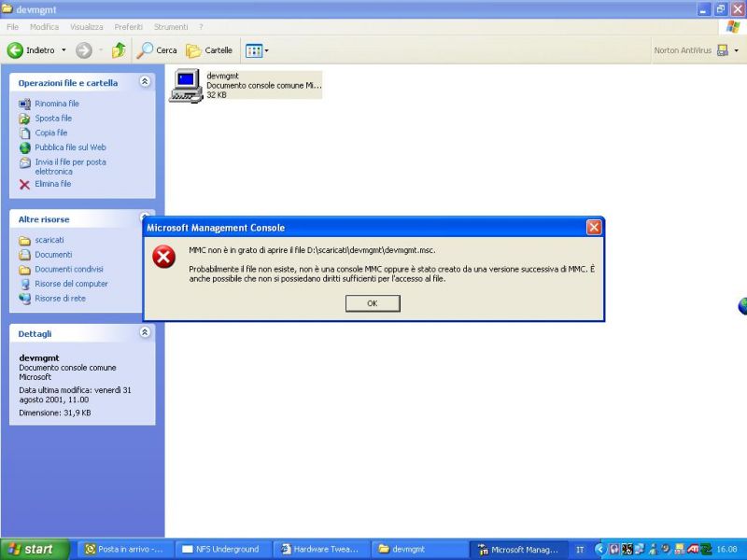The height and width of the screenshot is (560, 747).
Task: Click the grey forward arrow icon
Action: coord(84,50)
